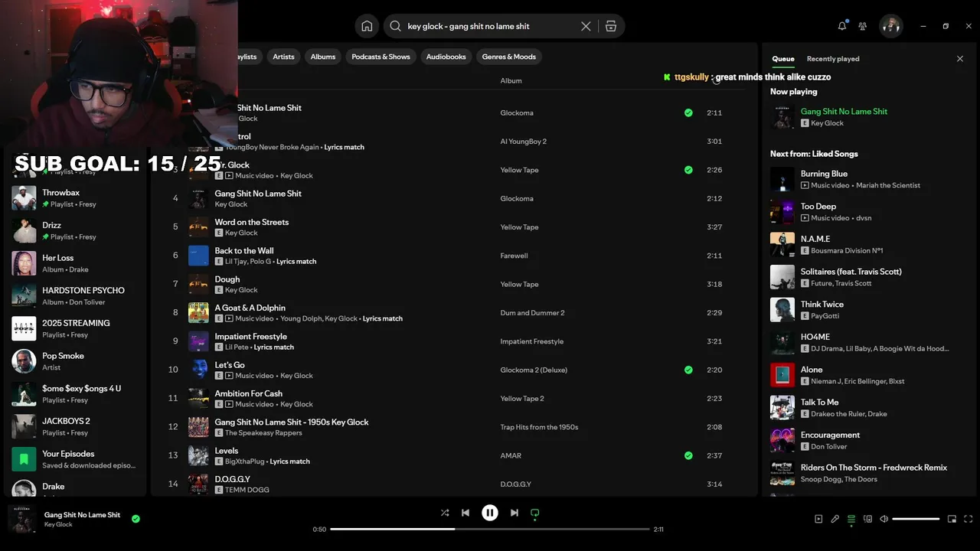
Task: Open Trap Hits from the 1950s album
Action: [539, 427]
